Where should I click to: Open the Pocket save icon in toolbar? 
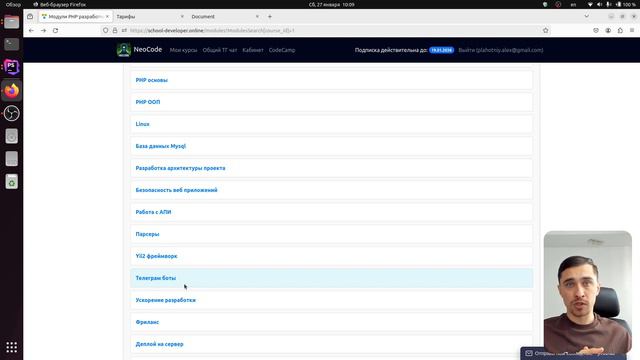click(x=596, y=30)
